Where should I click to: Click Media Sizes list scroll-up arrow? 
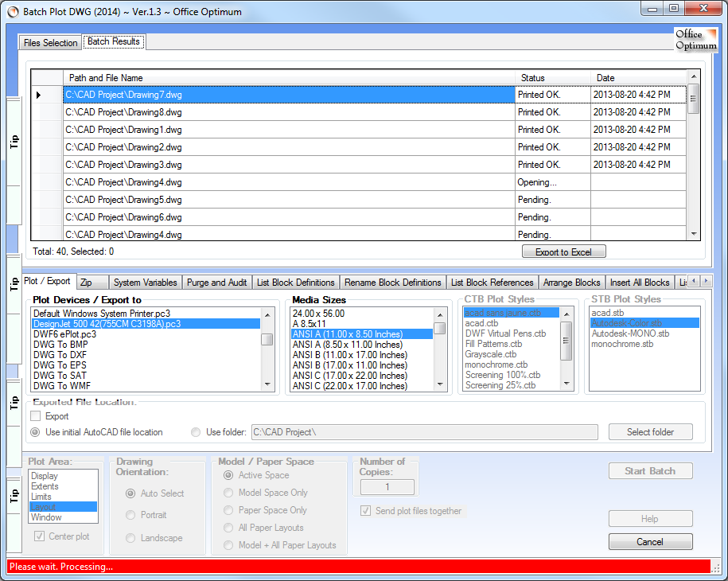(x=440, y=314)
